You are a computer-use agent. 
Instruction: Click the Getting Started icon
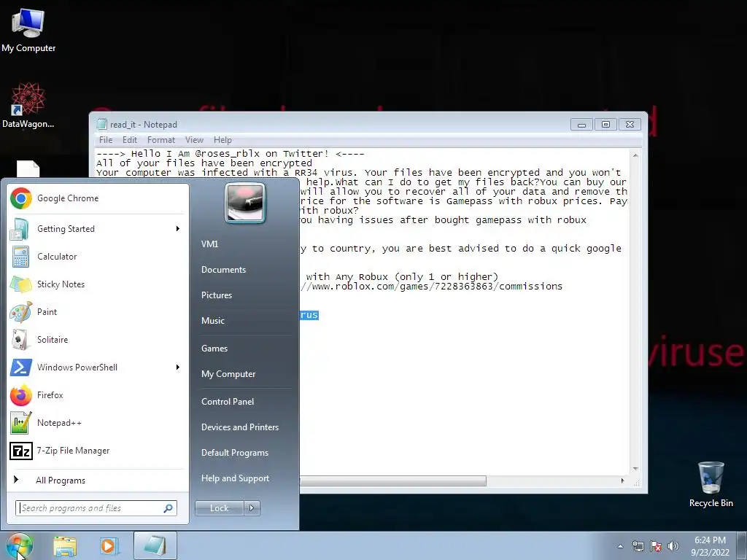pyautogui.click(x=21, y=229)
